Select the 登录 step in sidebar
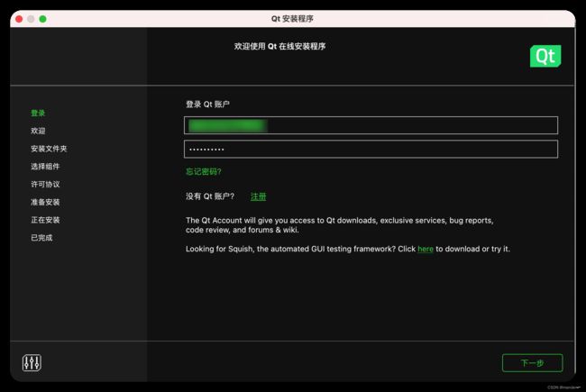Screen dimensions: 586x392 coord(38,113)
